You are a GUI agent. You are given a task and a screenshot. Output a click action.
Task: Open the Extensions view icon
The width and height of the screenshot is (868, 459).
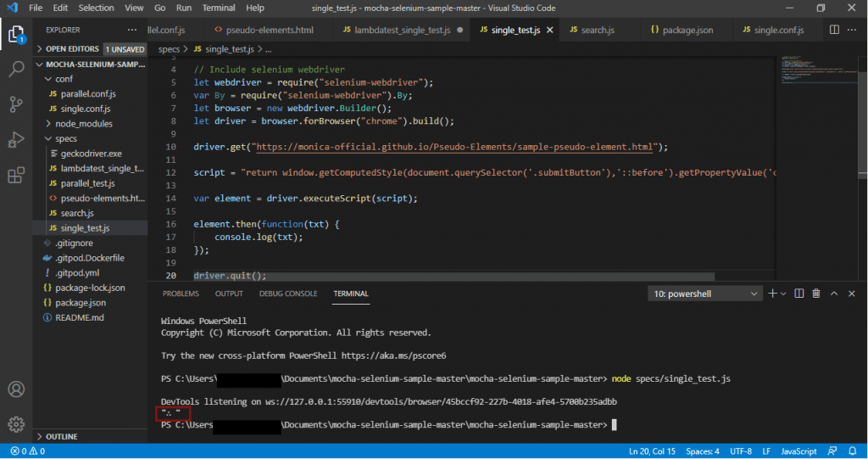click(16, 176)
